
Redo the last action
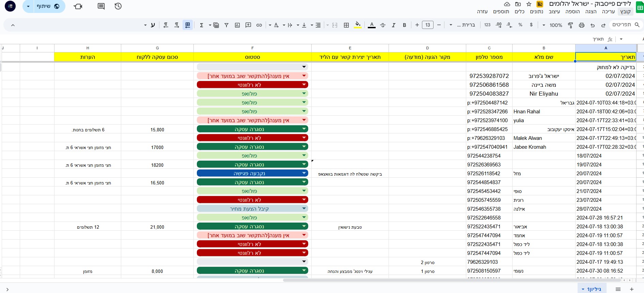coord(603,25)
